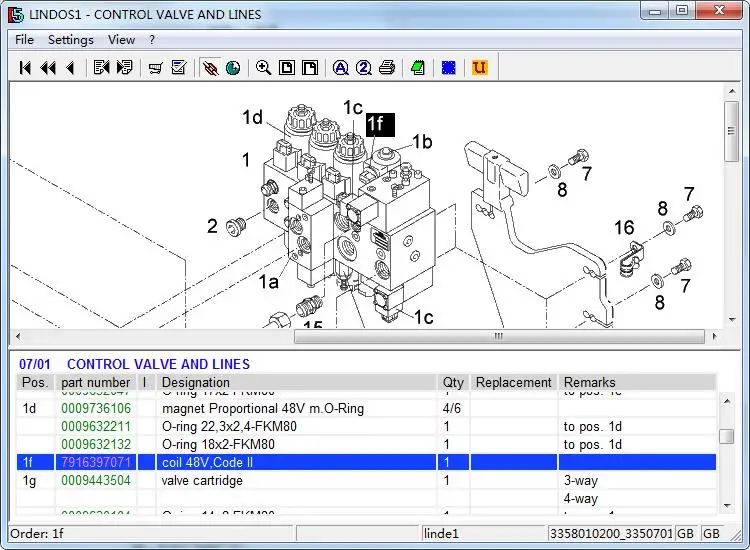Image resolution: width=750 pixels, height=550 pixels.
Task: Click diagram horizontal scroll right arrow
Action: pos(715,336)
